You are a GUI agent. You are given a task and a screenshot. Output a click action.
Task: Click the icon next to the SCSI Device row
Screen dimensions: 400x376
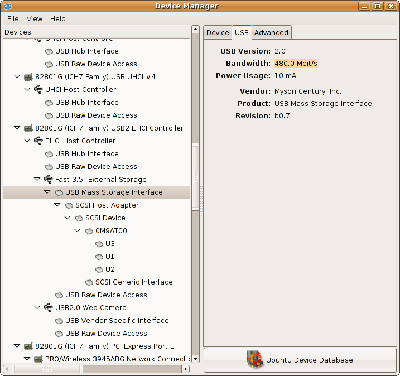79,218
